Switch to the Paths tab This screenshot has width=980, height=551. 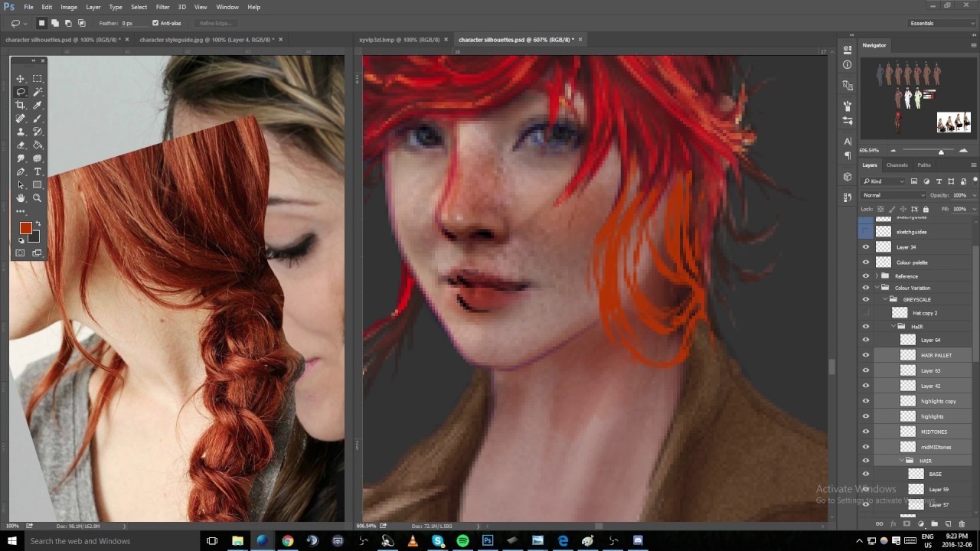point(924,165)
